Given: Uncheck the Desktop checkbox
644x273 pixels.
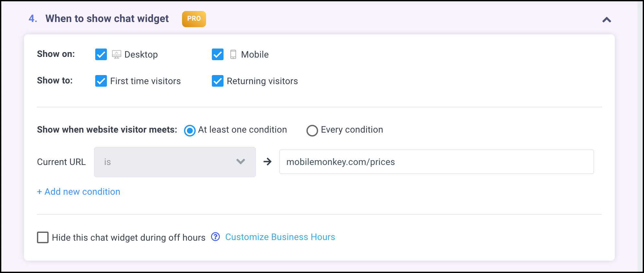Looking at the screenshot, I should (x=101, y=54).
